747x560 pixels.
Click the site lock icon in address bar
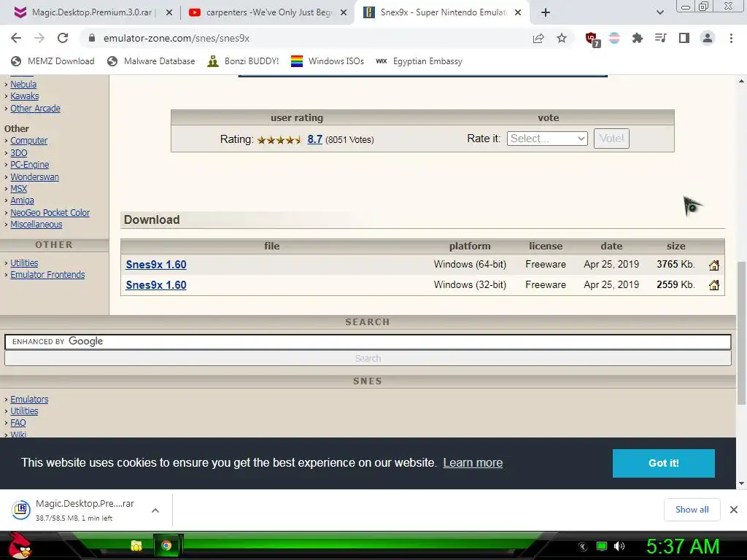pyautogui.click(x=92, y=38)
